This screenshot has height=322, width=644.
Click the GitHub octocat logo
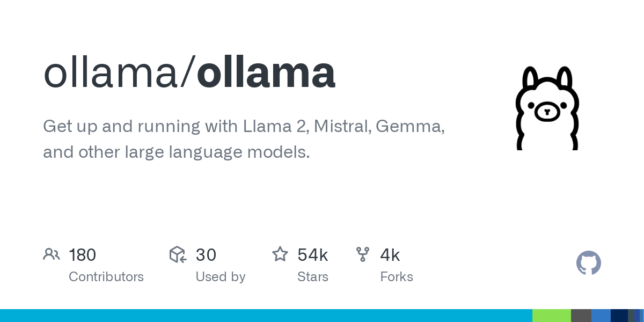coord(589,263)
